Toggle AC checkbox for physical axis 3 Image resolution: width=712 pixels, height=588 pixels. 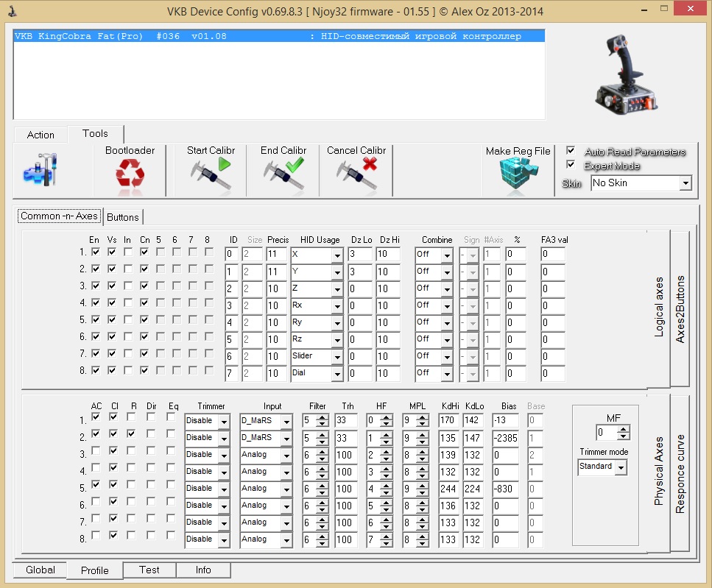pos(96,450)
